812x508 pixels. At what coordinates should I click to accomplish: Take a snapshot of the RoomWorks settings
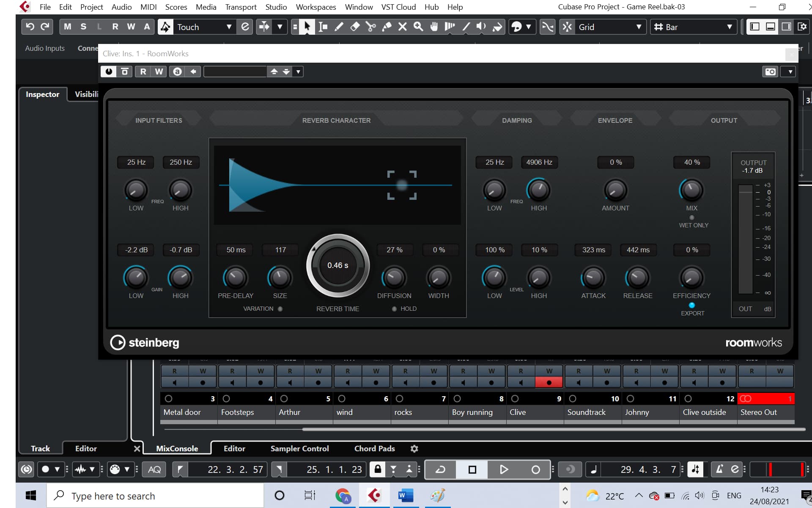coord(770,71)
